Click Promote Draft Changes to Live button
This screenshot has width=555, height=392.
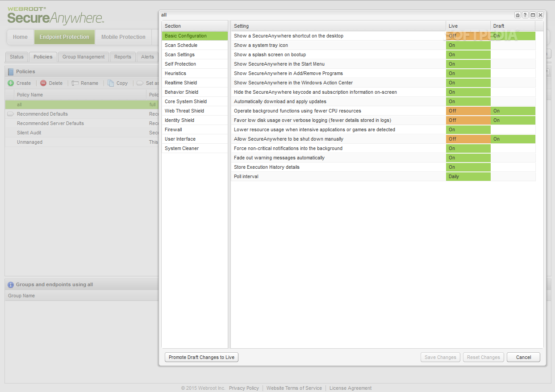(x=201, y=357)
